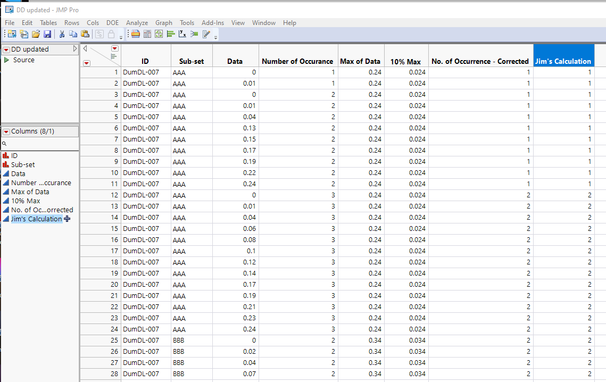Click the Tabulate table icon in toolbar
Image resolution: width=606 pixels, height=382 pixels.
click(147, 34)
